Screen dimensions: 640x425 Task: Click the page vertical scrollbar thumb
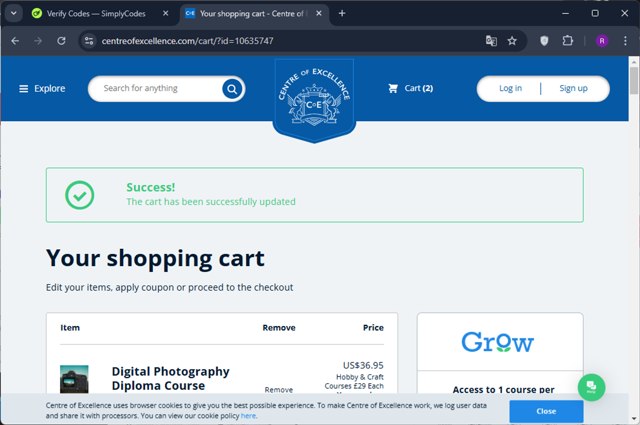point(633,80)
